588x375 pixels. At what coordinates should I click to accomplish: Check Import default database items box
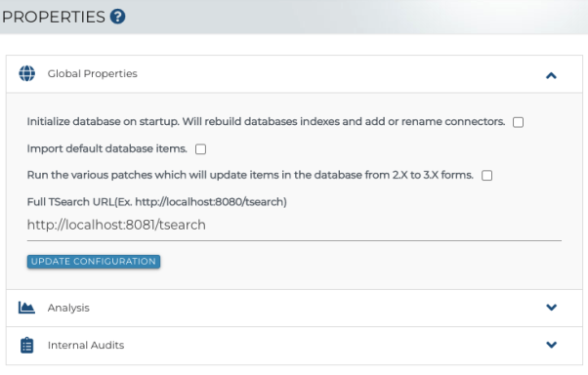pyautogui.click(x=200, y=149)
